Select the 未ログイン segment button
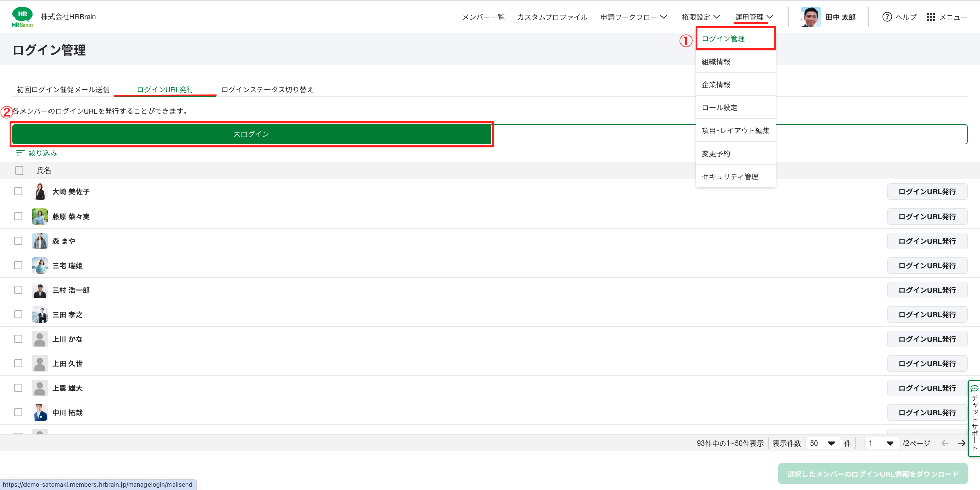This screenshot has height=490, width=980. click(x=251, y=134)
